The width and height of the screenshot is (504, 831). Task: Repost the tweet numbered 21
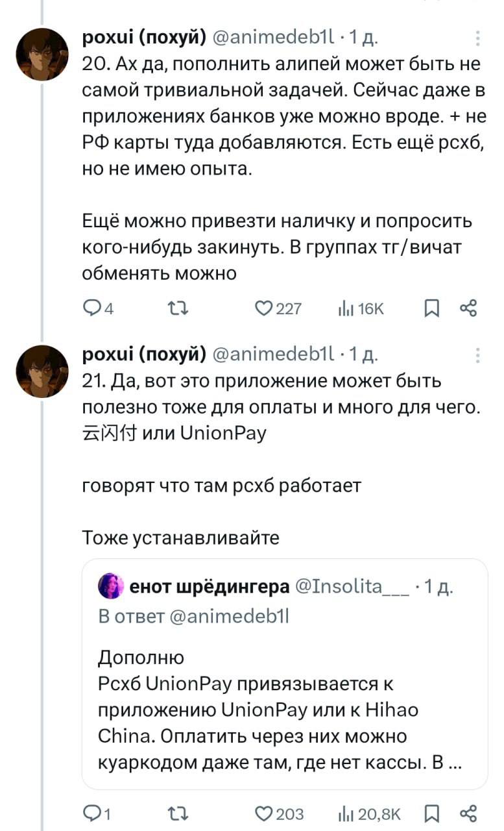(176, 813)
